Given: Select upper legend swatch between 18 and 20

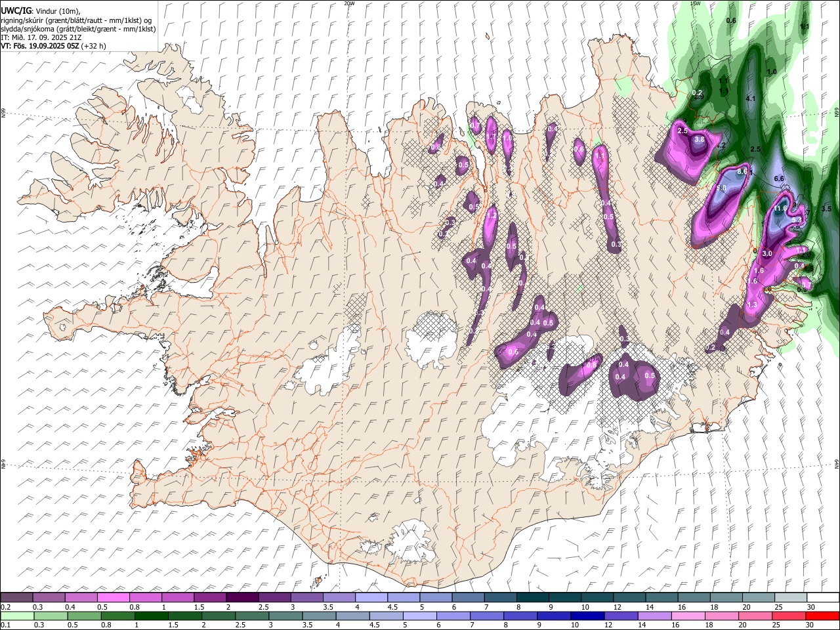Looking at the screenshot, I should (727, 598).
